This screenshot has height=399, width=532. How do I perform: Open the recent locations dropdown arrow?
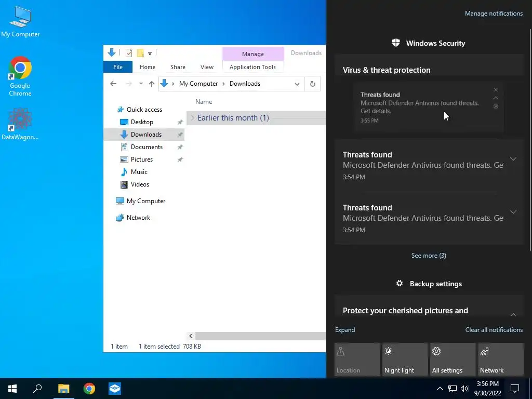141,84
